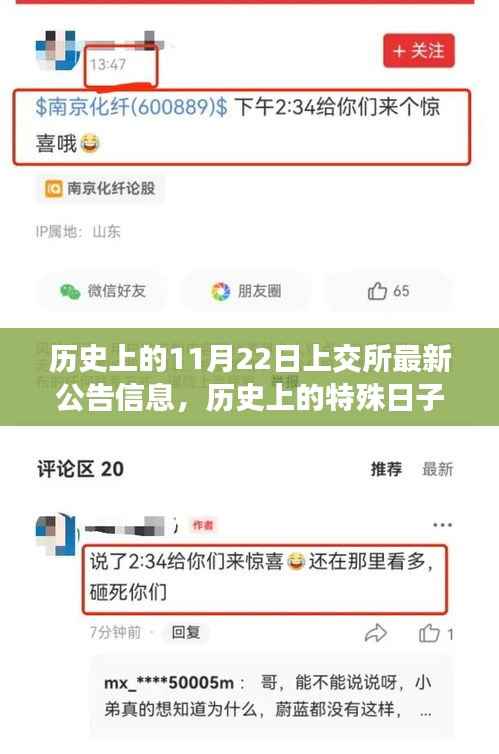Open the 南京化纤论股 tag

click(x=100, y=188)
